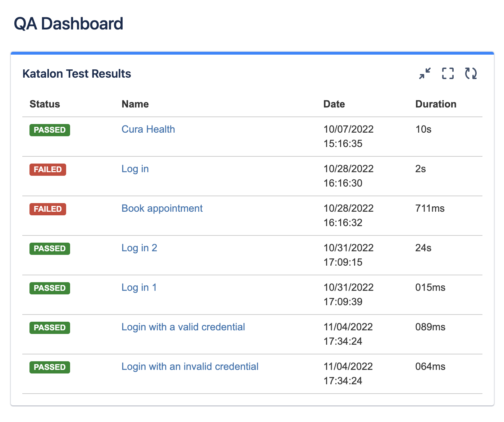Open Login with an invalid credential test

190,366
